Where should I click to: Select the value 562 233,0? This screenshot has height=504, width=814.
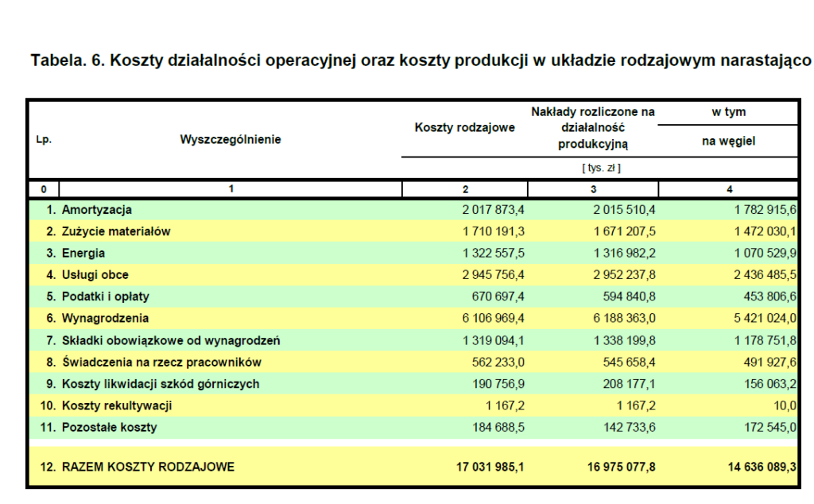click(498, 362)
